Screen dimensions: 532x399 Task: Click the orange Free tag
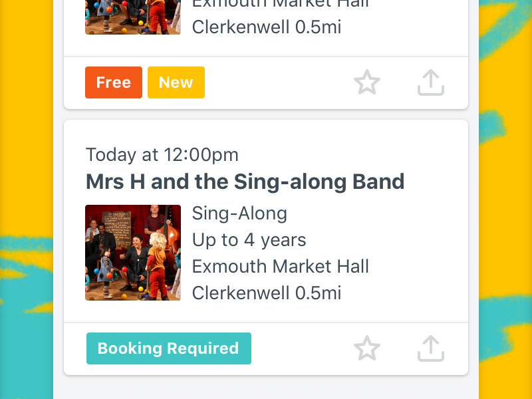[x=114, y=82]
